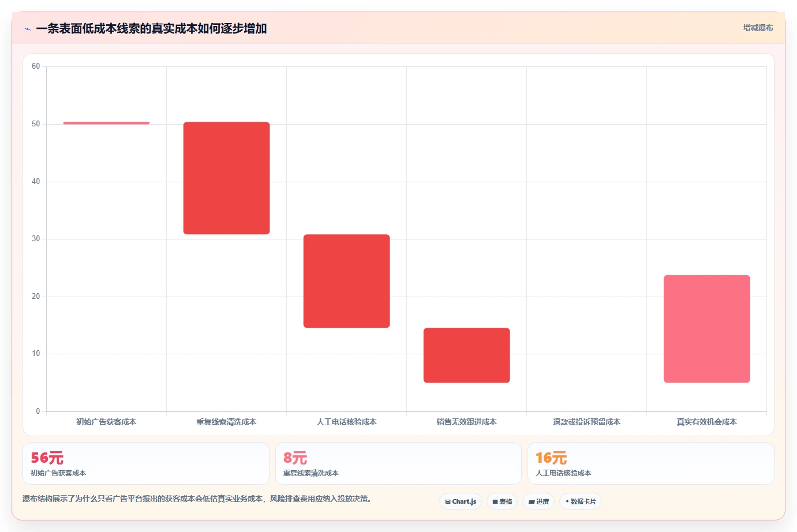Click the y-axis tick label 20
This screenshot has width=797, height=532.
tap(36, 297)
